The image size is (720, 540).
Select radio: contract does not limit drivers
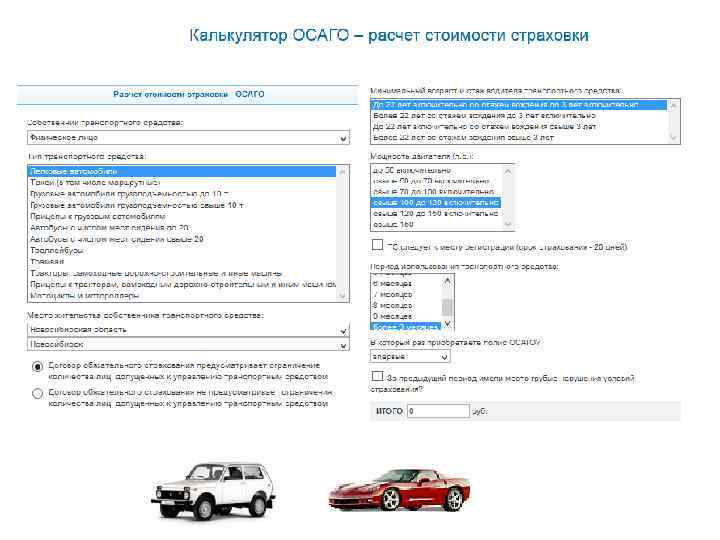coord(38,394)
